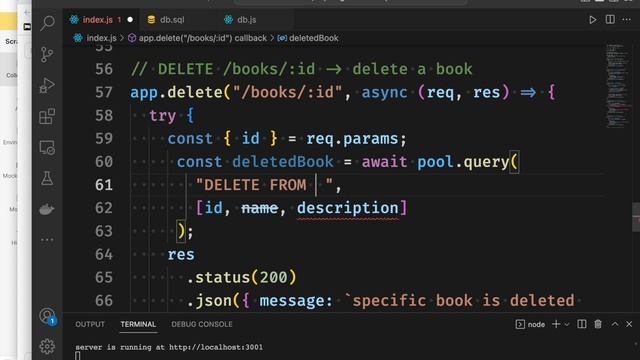Kill terminal with trash icon
This screenshot has height=360, width=640.
click(598, 324)
